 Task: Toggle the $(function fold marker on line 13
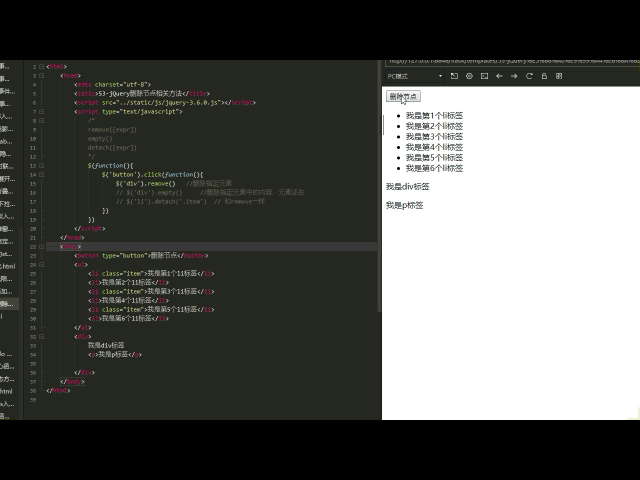[42, 166]
